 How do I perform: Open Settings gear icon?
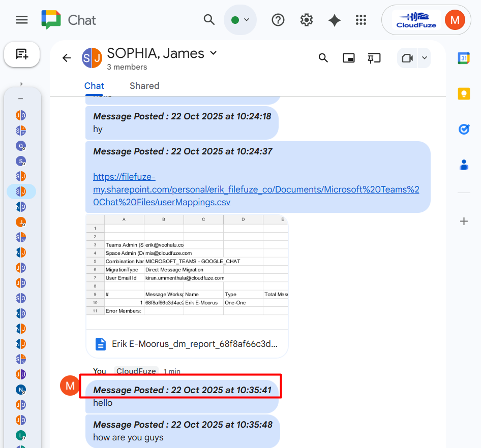(306, 20)
